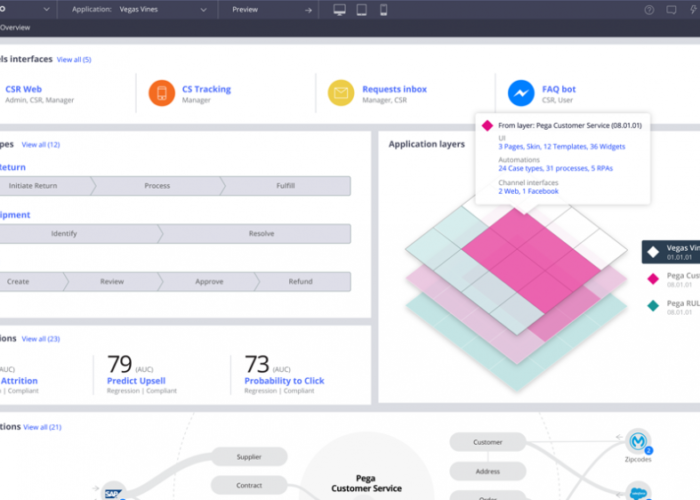The width and height of the screenshot is (700, 500).
Task: Select the Process stage
Action: [x=157, y=186]
